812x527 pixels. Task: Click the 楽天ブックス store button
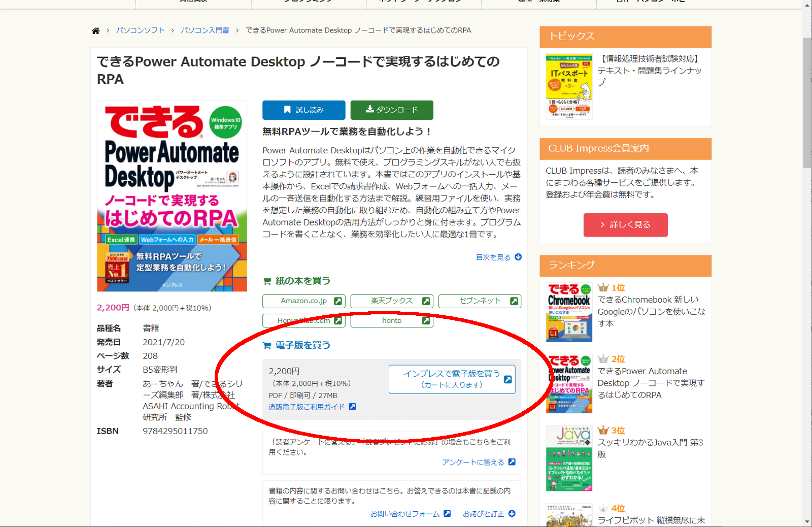coord(391,301)
